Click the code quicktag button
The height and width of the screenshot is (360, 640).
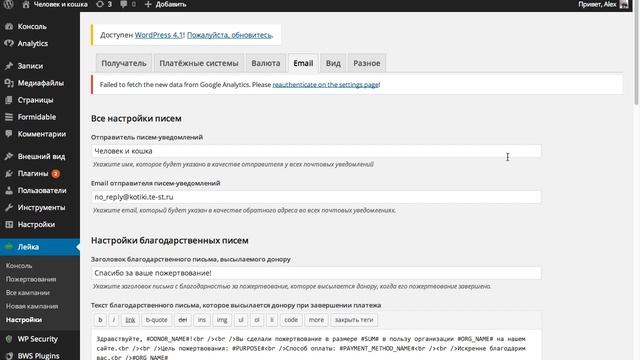tap(291, 320)
